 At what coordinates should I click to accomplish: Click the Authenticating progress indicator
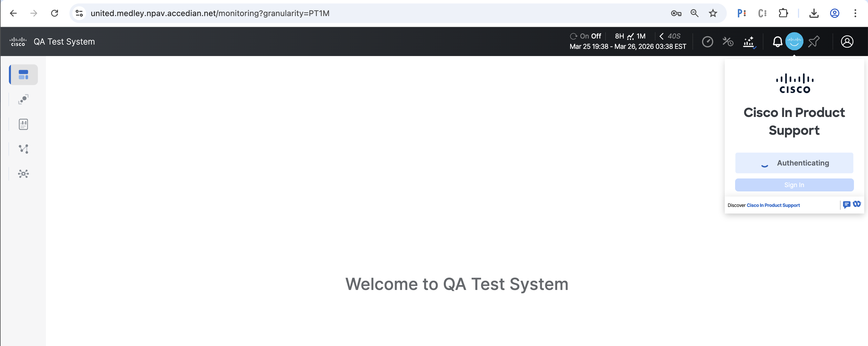(794, 163)
